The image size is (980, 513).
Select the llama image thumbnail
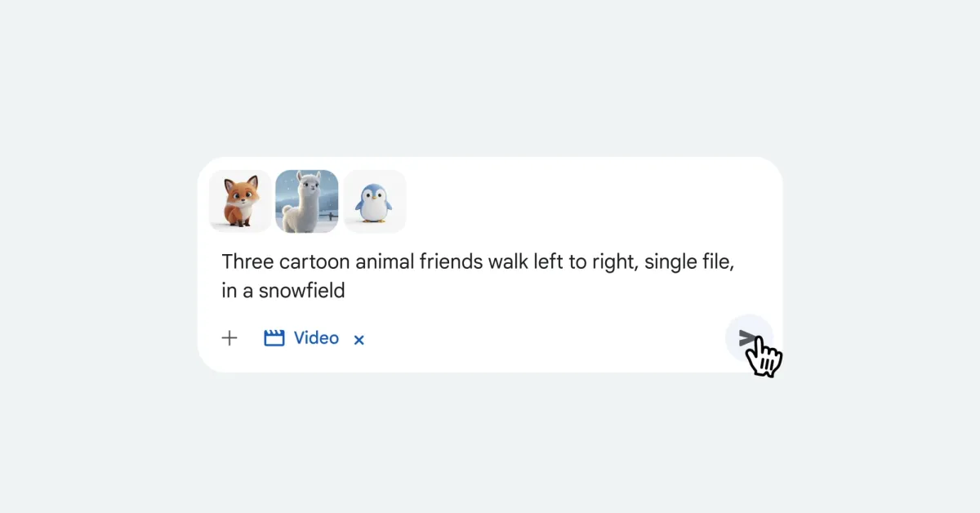[x=307, y=202]
